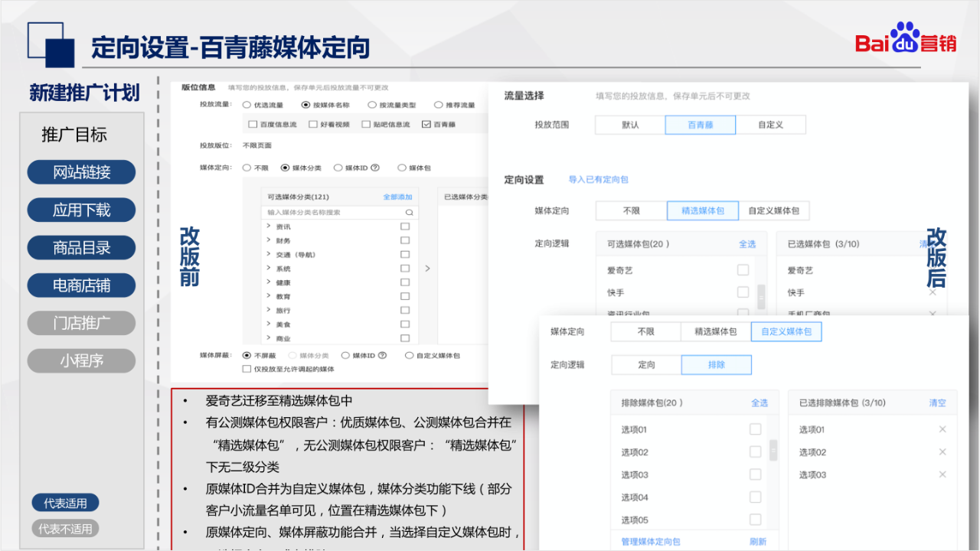Uncheck the 百青藤 checkbox under 投放流量
The height and width of the screenshot is (551, 980).
tap(426, 124)
